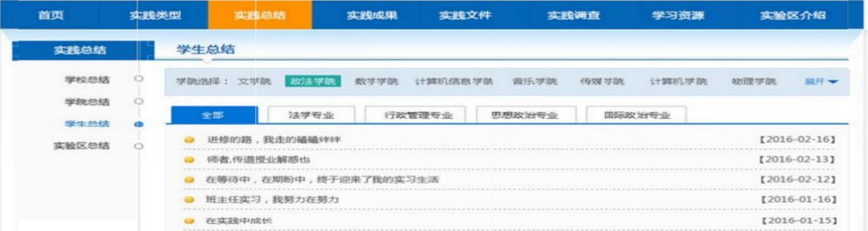Choose 物理学院 in college selection
The height and width of the screenshot is (231, 868).
click(754, 81)
